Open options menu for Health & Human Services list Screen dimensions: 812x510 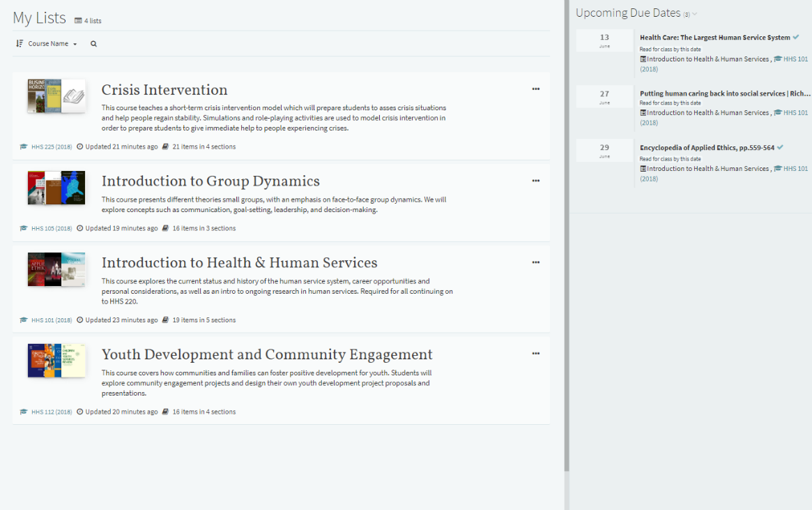535,262
